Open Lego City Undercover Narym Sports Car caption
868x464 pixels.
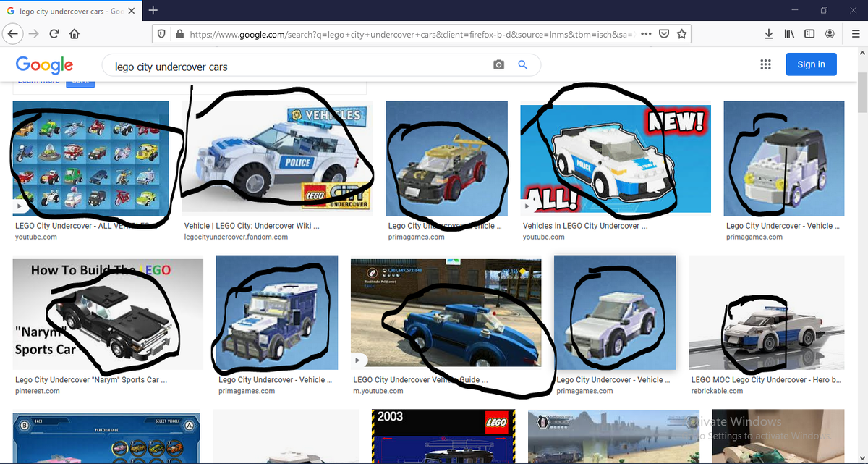pyautogui.click(x=91, y=380)
